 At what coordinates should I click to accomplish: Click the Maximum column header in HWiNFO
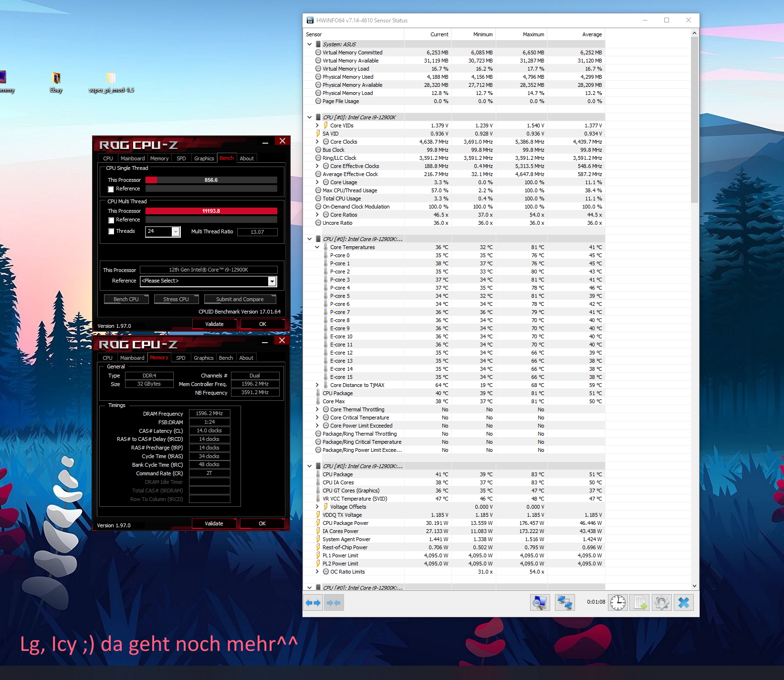coord(522,34)
